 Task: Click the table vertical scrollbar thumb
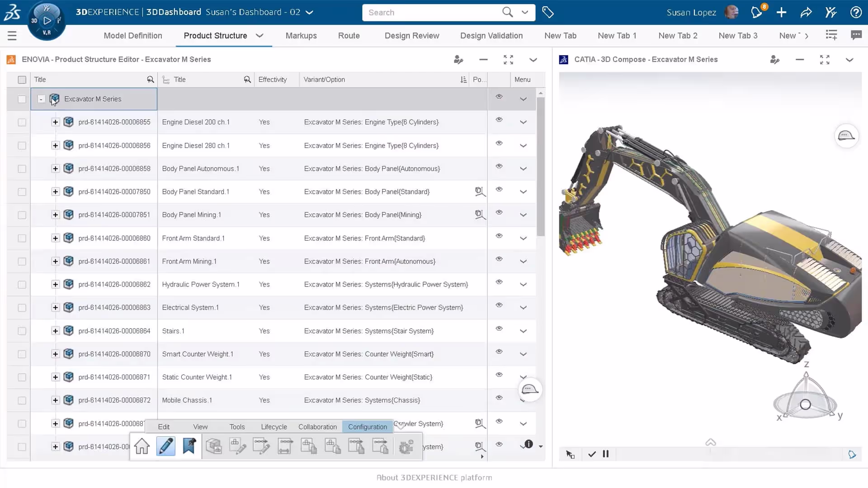coord(541,166)
